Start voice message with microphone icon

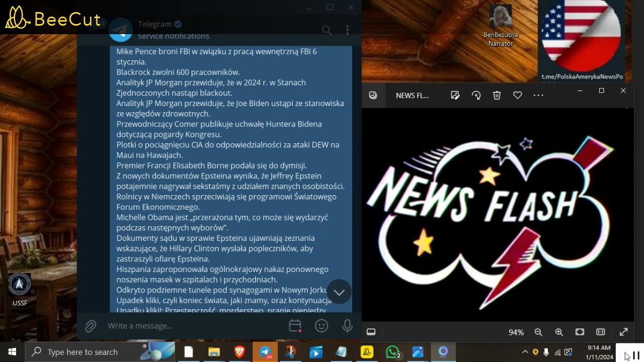pos(347,326)
